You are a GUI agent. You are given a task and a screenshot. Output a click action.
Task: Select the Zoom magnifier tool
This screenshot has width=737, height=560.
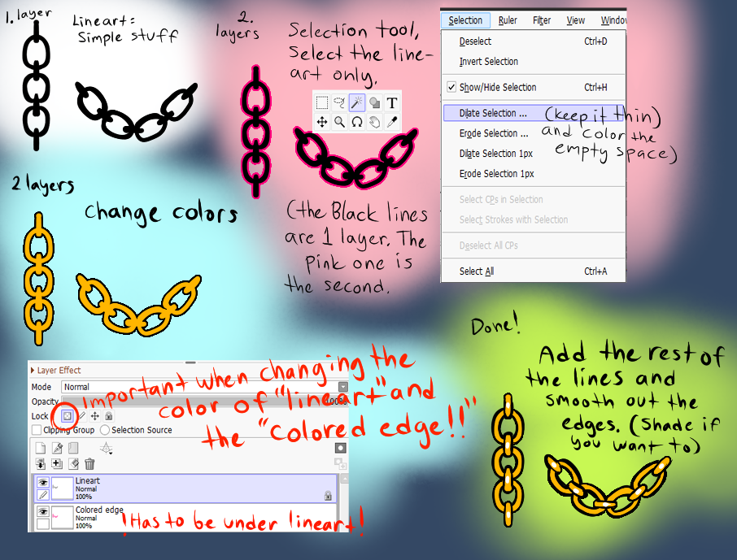click(x=339, y=122)
